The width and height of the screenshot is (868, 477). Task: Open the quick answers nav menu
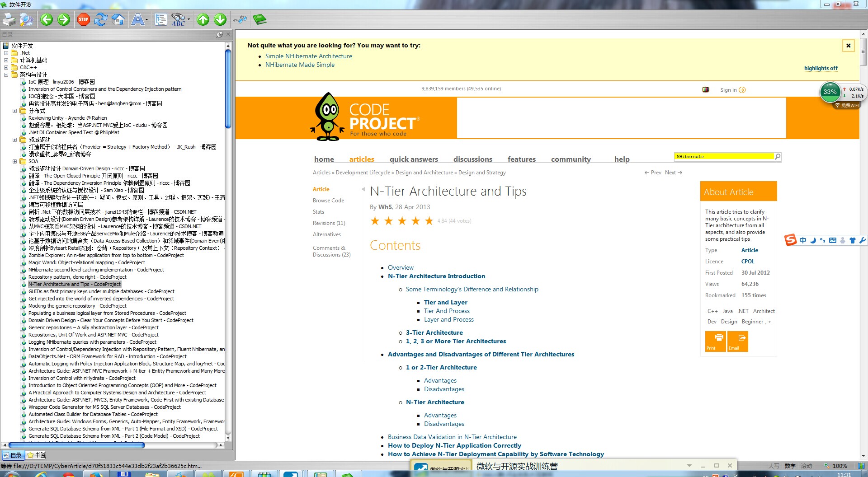(414, 159)
